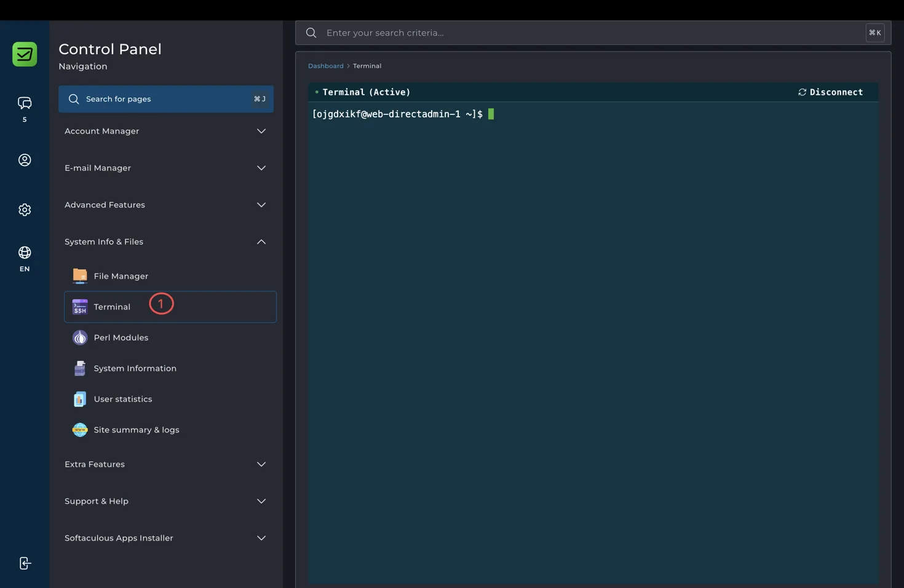Viewport: 904px width, 588px height.
Task: Click the terminal prompt line to focus
Action: tap(403, 114)
